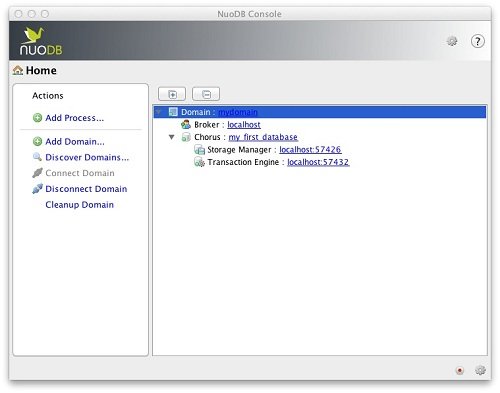Click bottom-right status gear icon

[480, 370]
